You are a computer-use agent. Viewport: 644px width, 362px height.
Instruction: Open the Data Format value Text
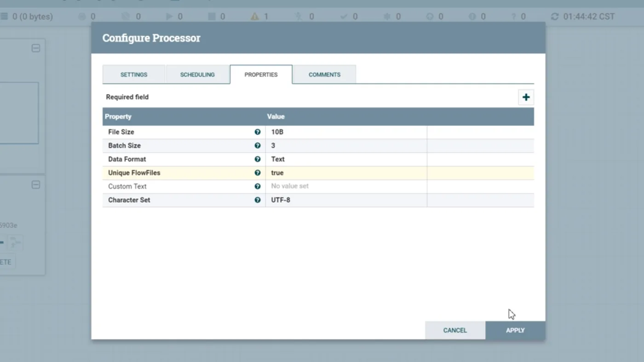pos(346,159)
